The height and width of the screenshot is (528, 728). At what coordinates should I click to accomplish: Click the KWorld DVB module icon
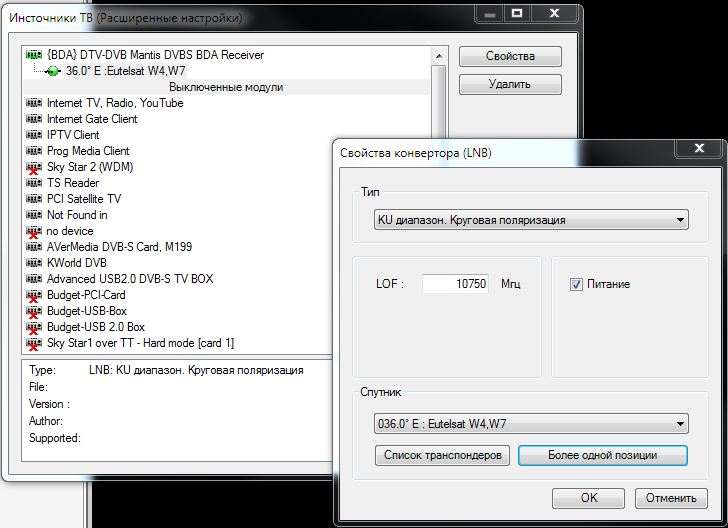click(x=34, y=263)
